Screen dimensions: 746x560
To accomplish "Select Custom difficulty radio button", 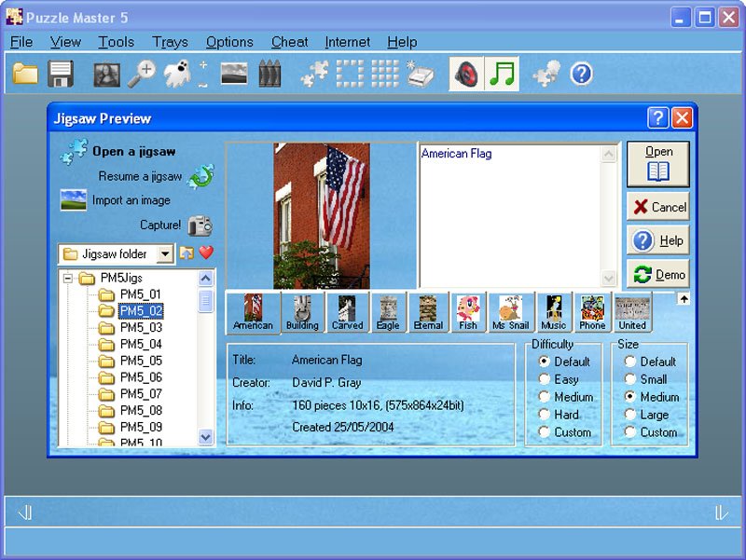I will tap(545, 432).
